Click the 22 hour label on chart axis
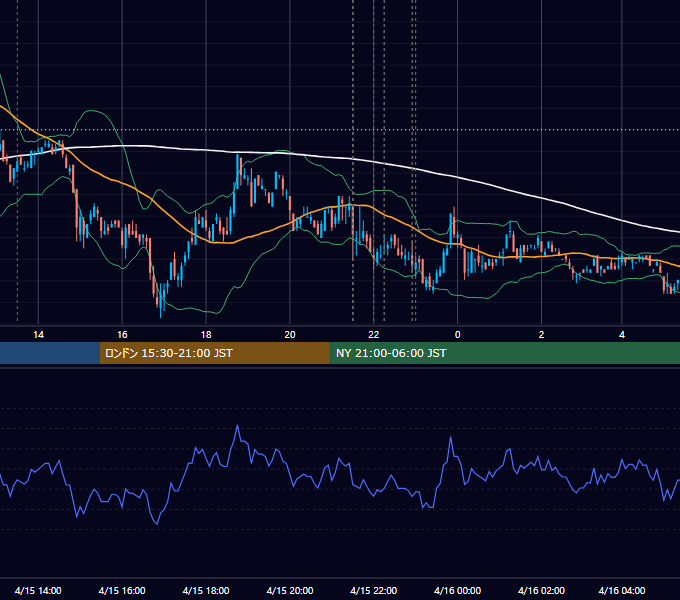 tap(373, 335)
